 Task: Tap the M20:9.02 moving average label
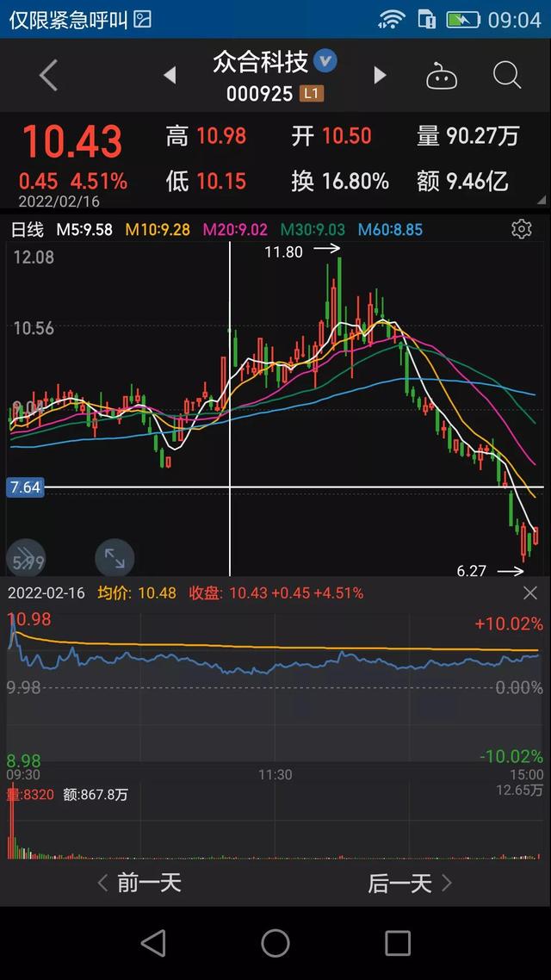235,229
